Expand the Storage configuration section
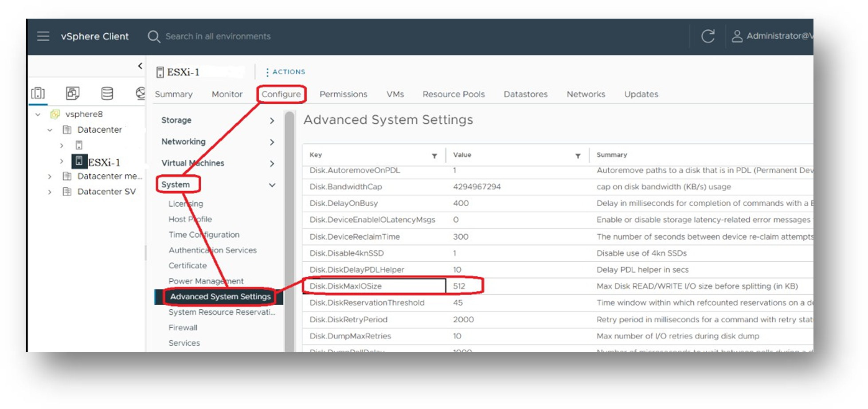Viewport: 868px width, 409px height. tap(272, 121)
